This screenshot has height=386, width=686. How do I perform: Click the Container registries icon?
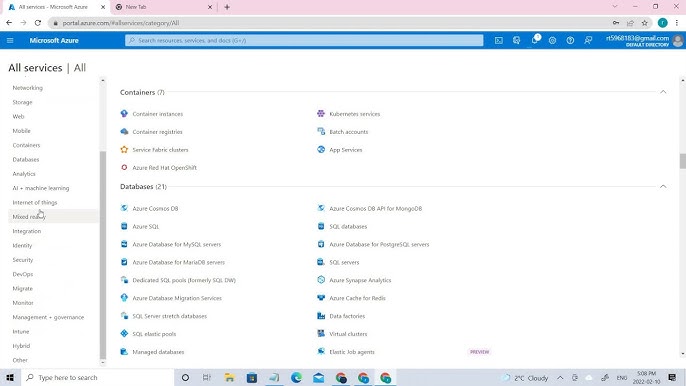pos(124,132)
